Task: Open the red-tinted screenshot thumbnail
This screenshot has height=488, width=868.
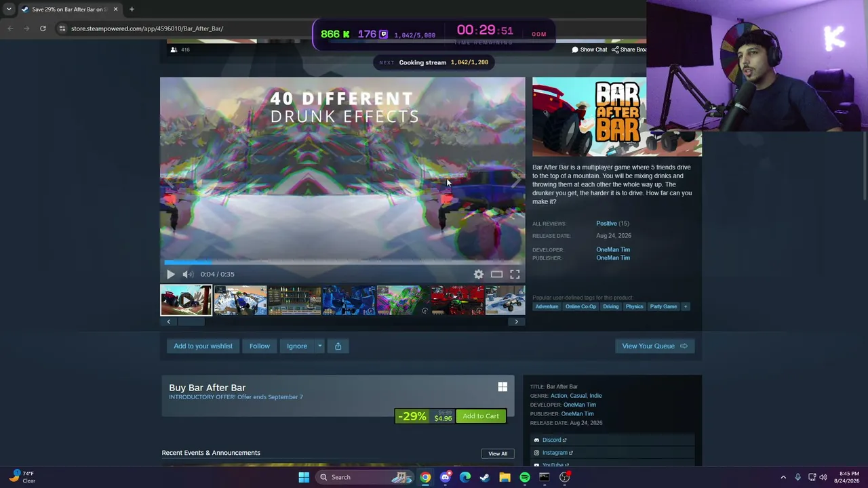Action: (458, 300)
